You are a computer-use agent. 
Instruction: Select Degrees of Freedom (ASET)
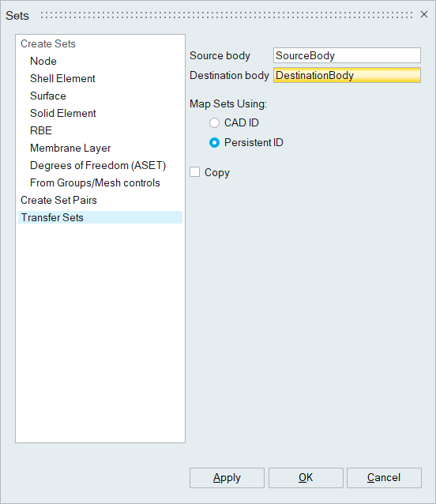click(98, 165)
